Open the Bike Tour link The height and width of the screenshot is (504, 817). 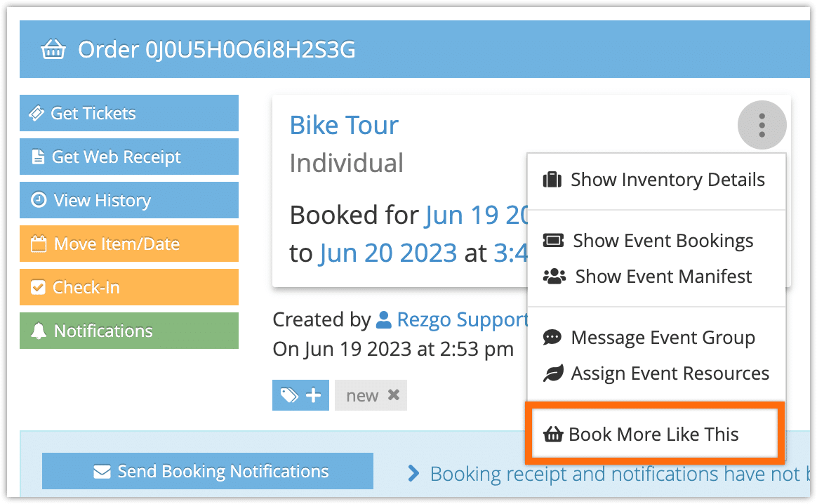tap(344, 125)
